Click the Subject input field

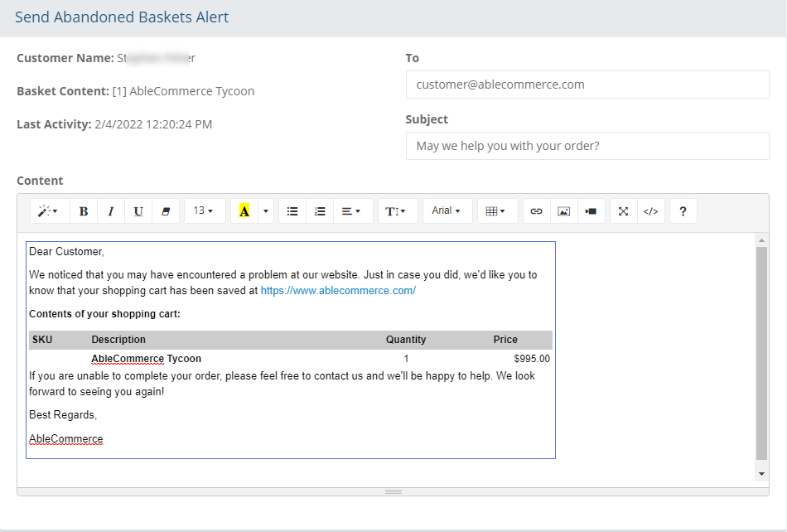coord(587,146)
